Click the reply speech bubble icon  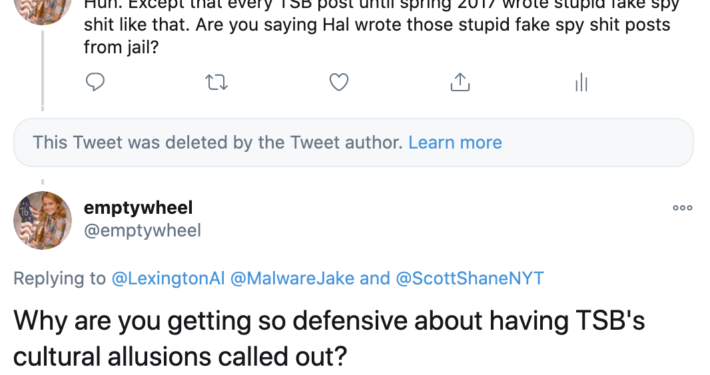pyautogui.click(x=95, y=82)
